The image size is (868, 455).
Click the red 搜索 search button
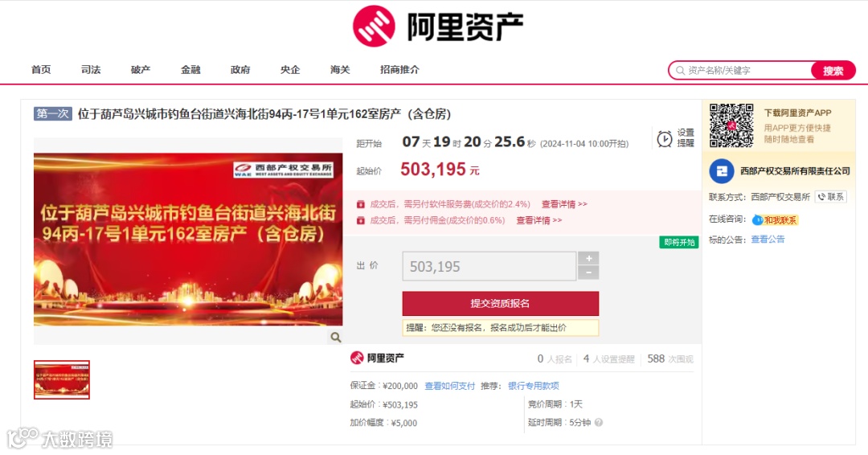(833, 70)
